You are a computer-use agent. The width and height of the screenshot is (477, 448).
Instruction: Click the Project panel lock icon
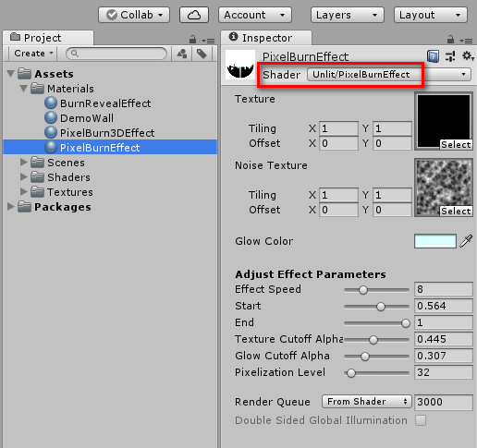[x=192, y=40]
